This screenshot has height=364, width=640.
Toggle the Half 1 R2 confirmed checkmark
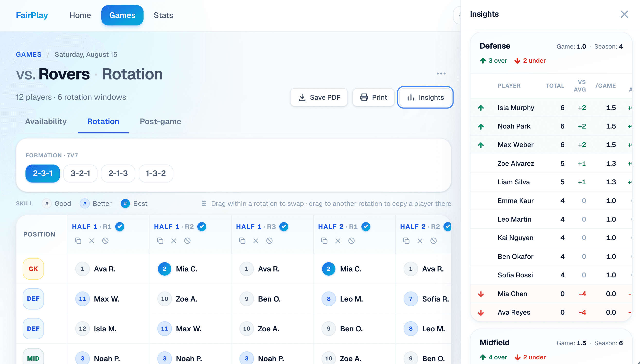[202, 226]
